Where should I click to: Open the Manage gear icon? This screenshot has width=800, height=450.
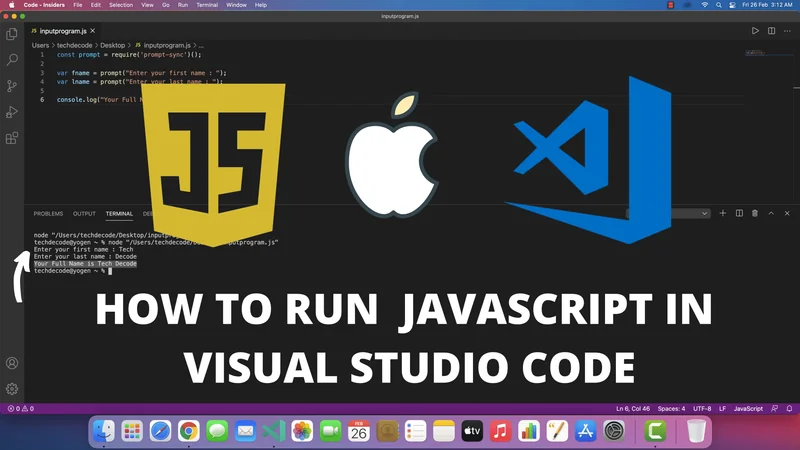pyautogui.click(x=12, y=389)
